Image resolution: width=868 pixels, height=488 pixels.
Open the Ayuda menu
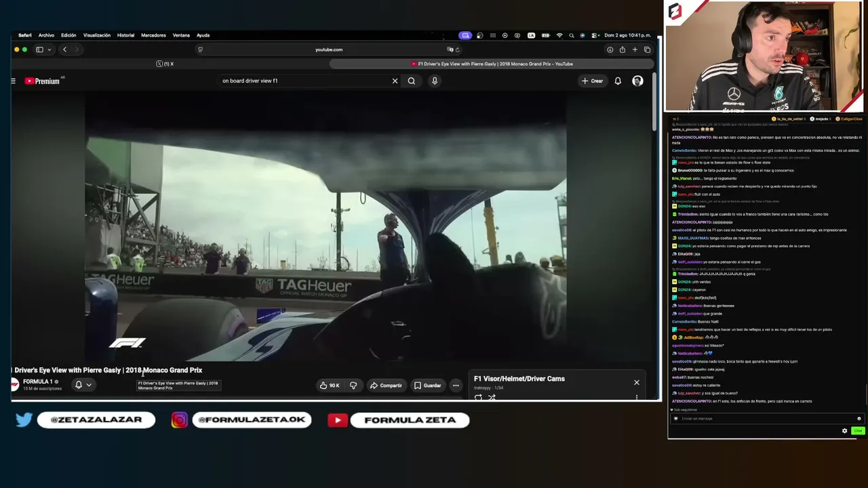pos(203,35)
